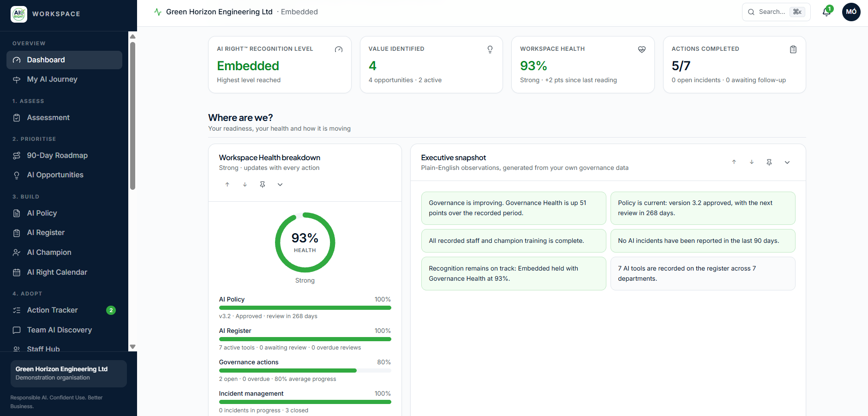Screen dimensions: 868x416
Task: Click the 93% health ring chart
Action: (x=305, y=242)
